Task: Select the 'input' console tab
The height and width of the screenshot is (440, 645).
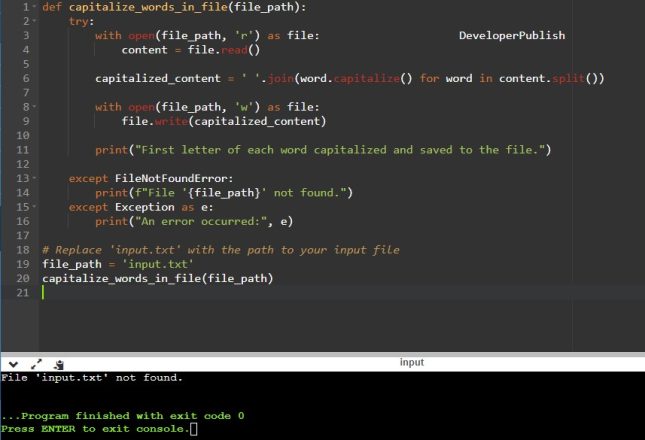Action: pos(411,362)
